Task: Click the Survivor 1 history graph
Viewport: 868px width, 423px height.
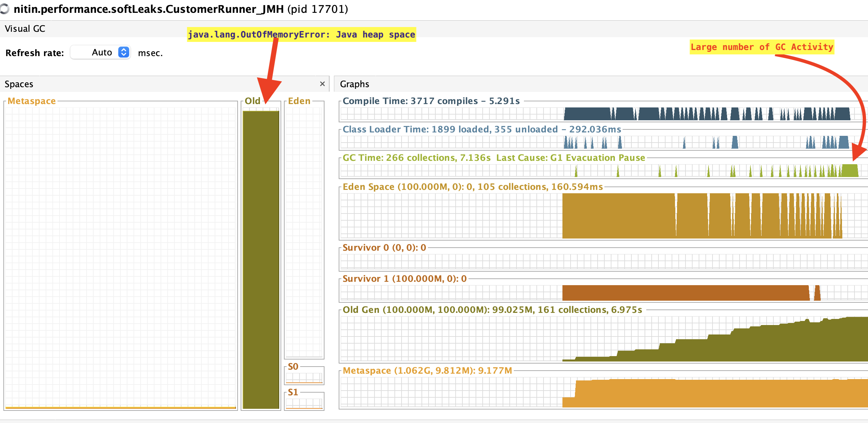Action: [x=603, y=293]
